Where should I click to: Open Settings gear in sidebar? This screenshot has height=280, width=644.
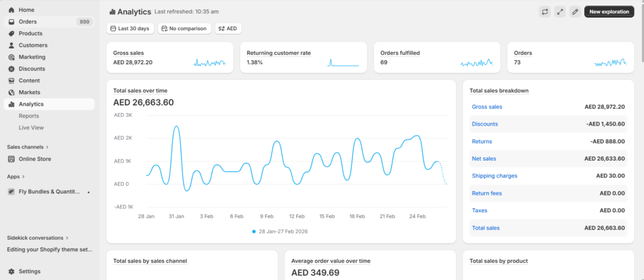click(11, 271)
